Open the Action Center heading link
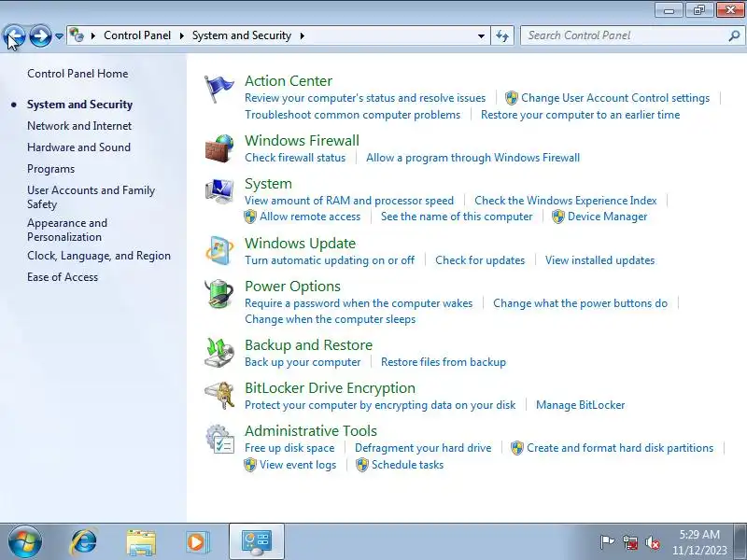Viewport: 747px width, 560px height. pyautogui.click(x=289, y=81)
